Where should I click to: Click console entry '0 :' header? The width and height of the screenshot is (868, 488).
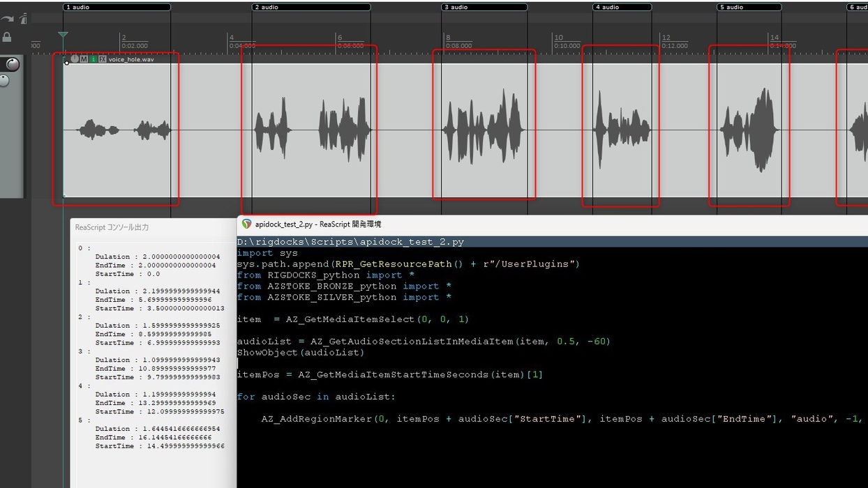84,248
